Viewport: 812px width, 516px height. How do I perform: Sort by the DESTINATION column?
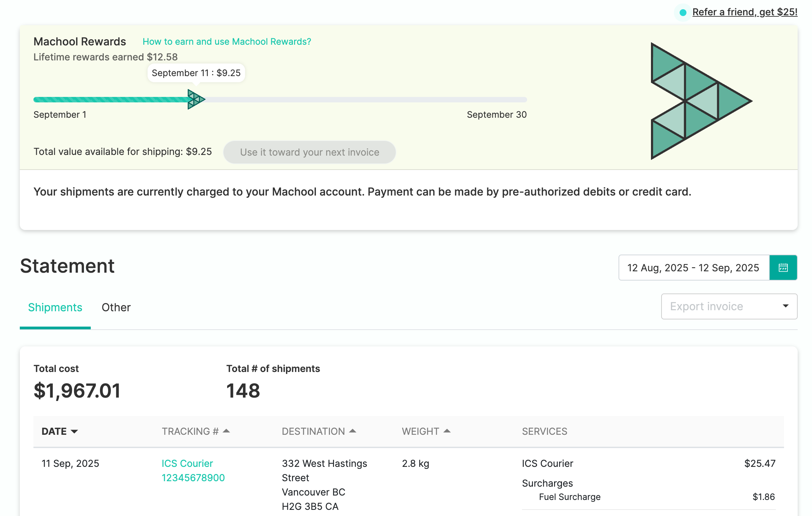pos(319,431)
